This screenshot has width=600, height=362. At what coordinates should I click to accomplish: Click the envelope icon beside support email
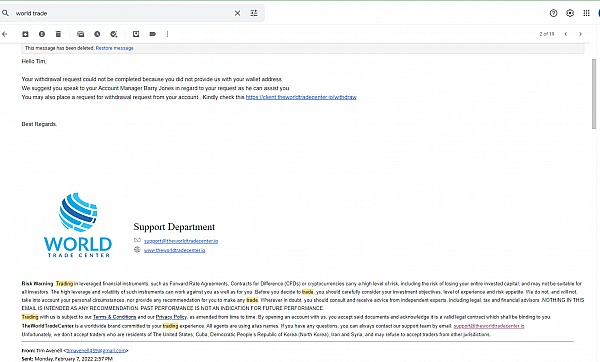pyautogui.click(x=137, y=240)
